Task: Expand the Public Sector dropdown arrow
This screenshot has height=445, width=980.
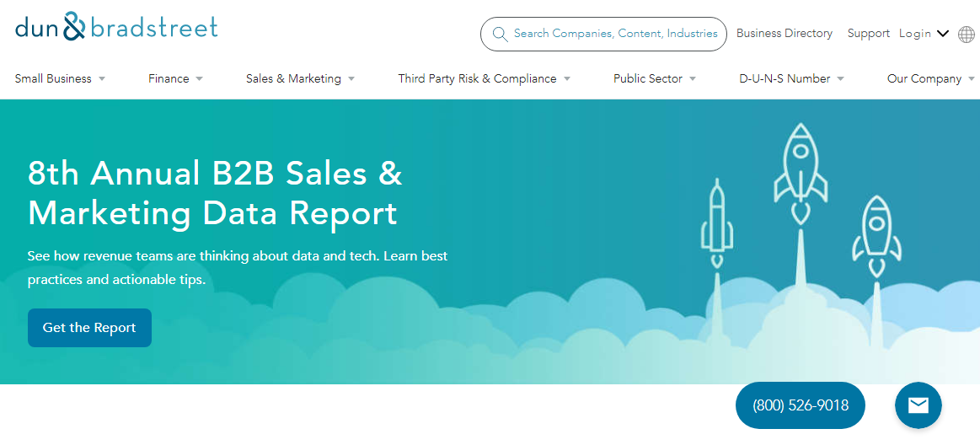Action: point(693,78)
